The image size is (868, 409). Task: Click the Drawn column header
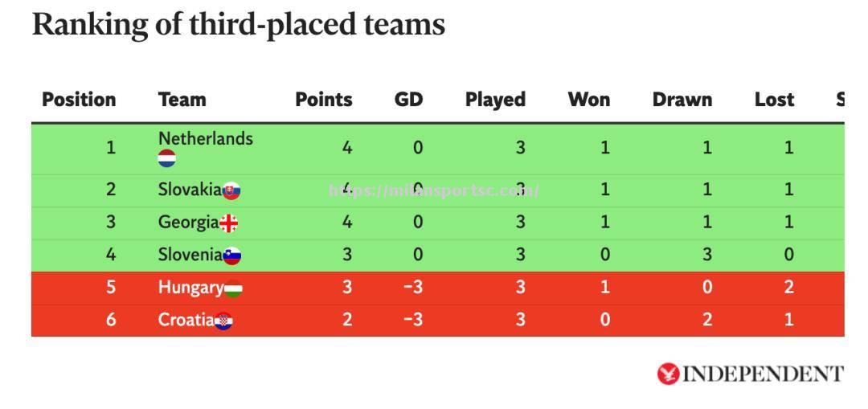click(682, 100)
